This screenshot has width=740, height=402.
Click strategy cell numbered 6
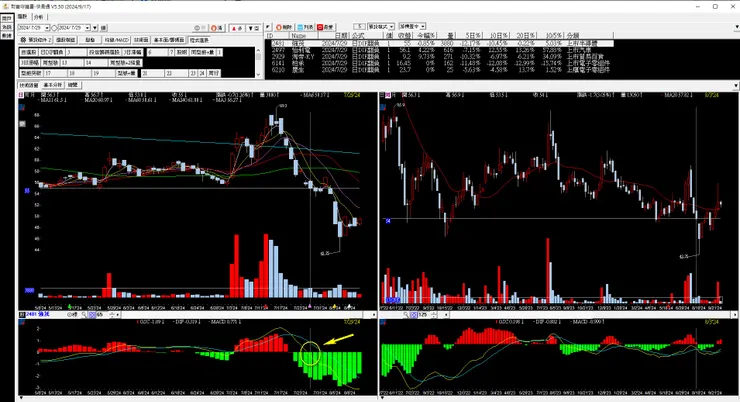(157, 52)
